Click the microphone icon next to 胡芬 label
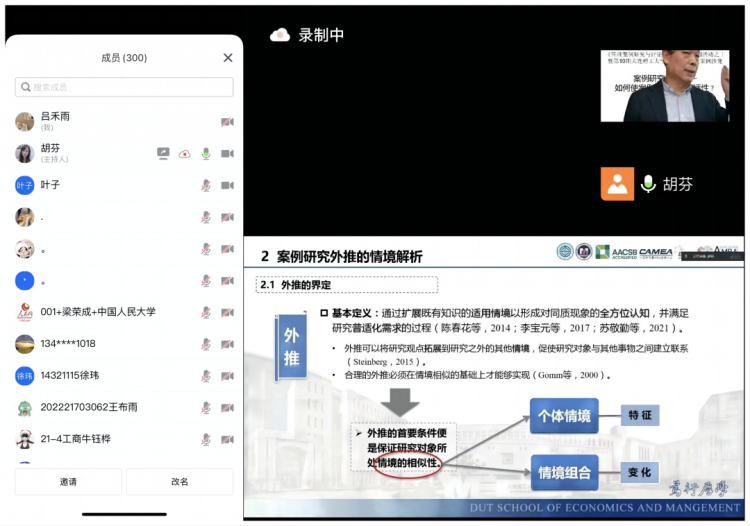The image size is (750, 526). (x=648, y=184)
